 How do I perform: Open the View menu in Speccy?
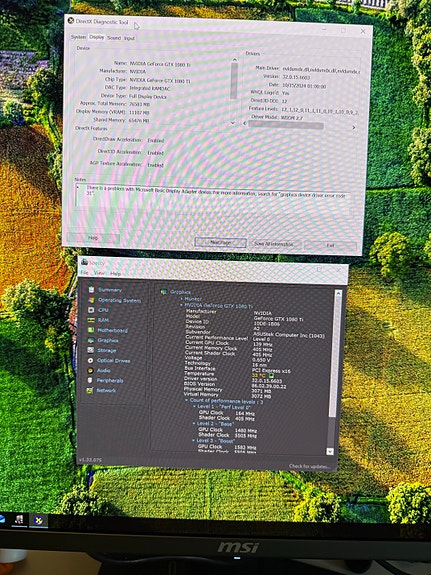[99, 273]
